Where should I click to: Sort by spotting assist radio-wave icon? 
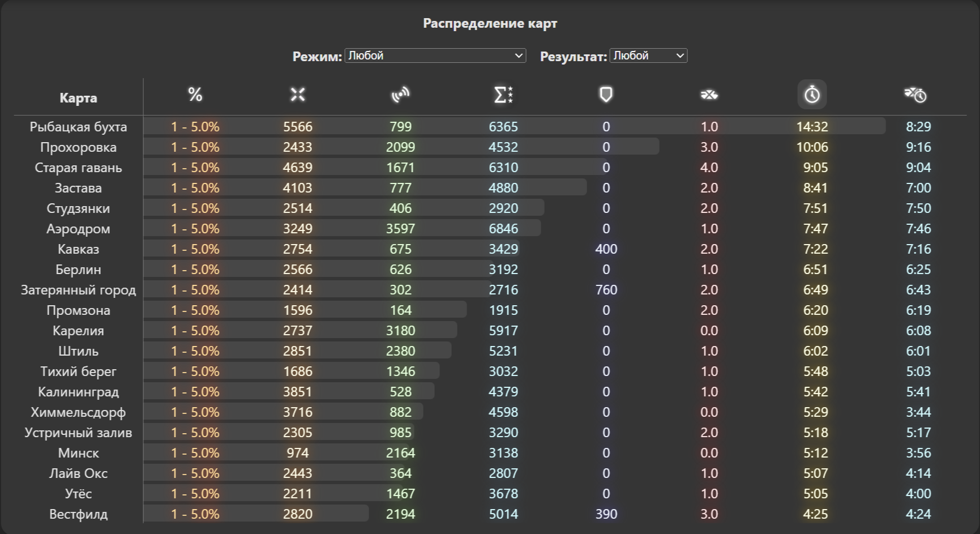pyautogui.click(x=401, y=95)
